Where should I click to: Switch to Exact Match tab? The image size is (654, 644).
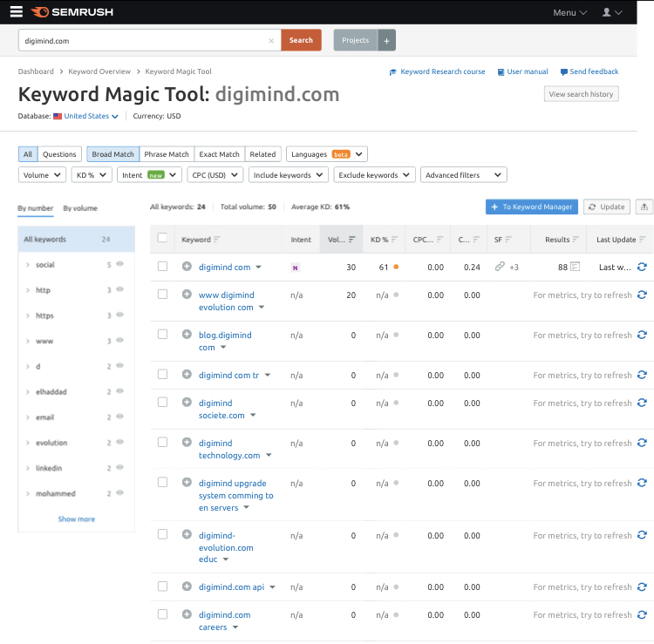[x=220, y=154]
